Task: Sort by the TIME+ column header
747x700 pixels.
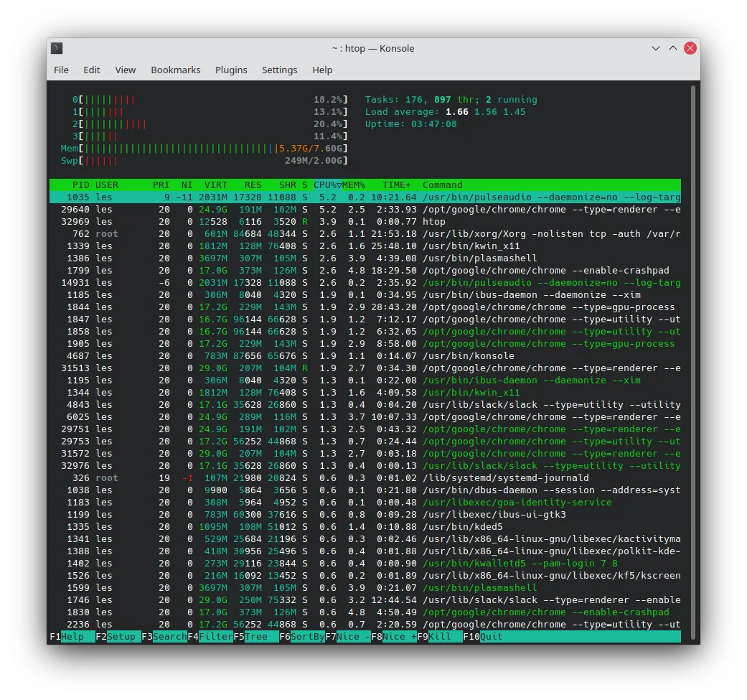Action: coord(396,185)
